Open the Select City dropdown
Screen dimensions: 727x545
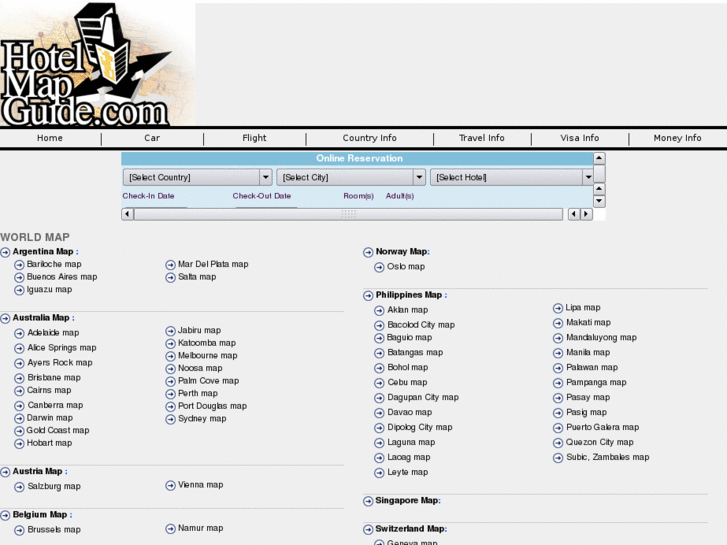[x=351, y=177]
